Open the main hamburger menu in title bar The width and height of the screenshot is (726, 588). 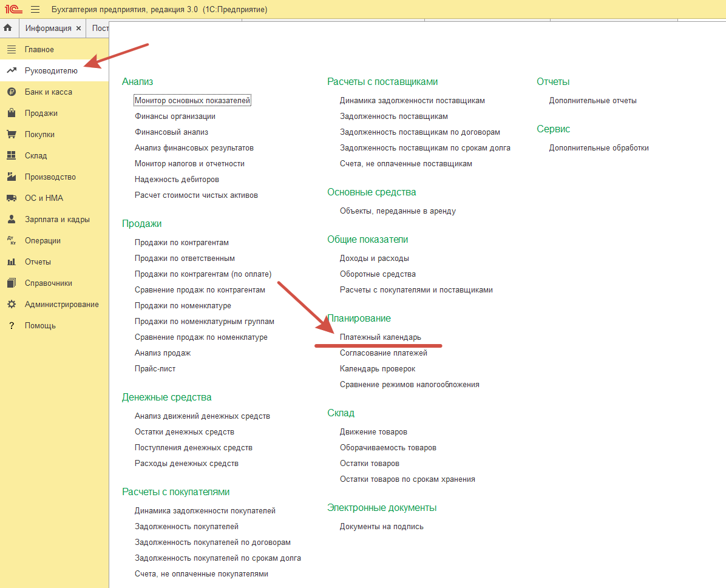35,9
